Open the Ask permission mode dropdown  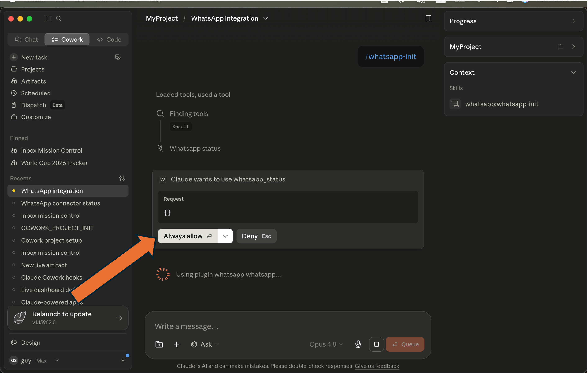205,344
